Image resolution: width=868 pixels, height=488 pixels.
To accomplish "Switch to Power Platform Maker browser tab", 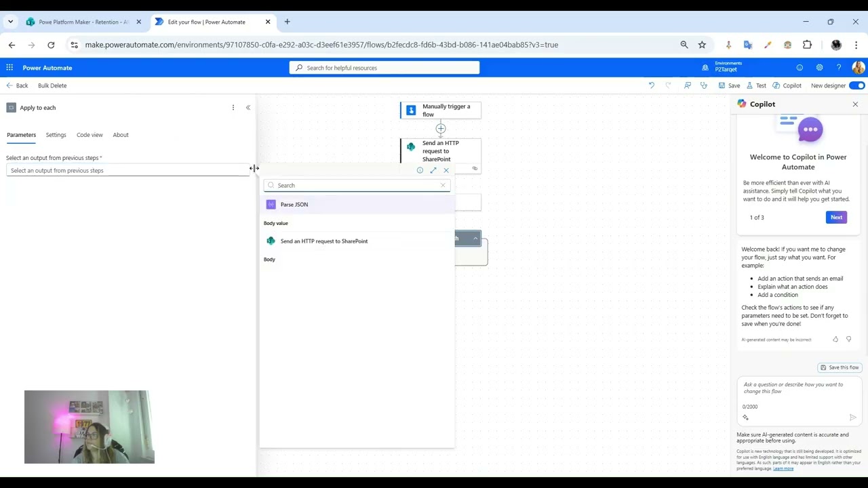I will tap(83, 22).
